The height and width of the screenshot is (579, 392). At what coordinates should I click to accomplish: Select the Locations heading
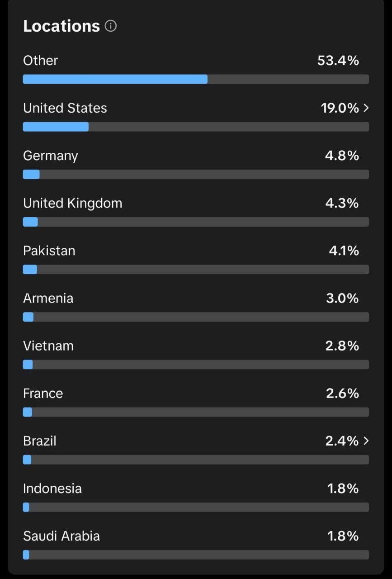click(x=61, y=26)
